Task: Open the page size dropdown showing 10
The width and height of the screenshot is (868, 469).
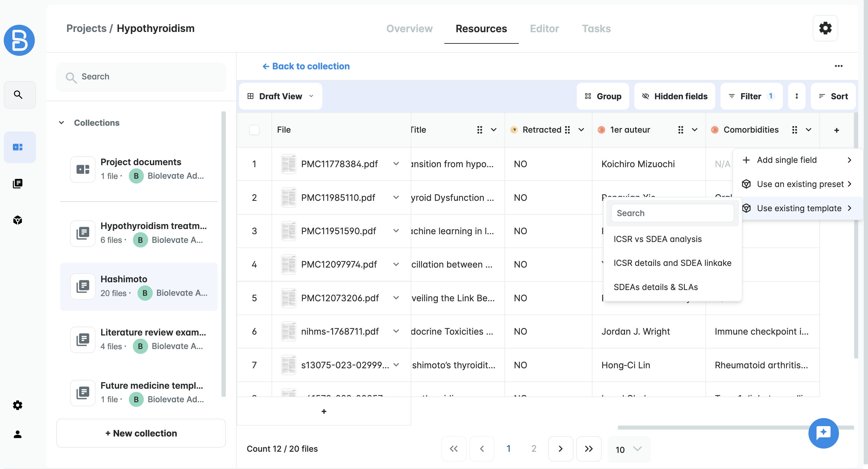Action: pyautogui.click(x=628, y=449)
